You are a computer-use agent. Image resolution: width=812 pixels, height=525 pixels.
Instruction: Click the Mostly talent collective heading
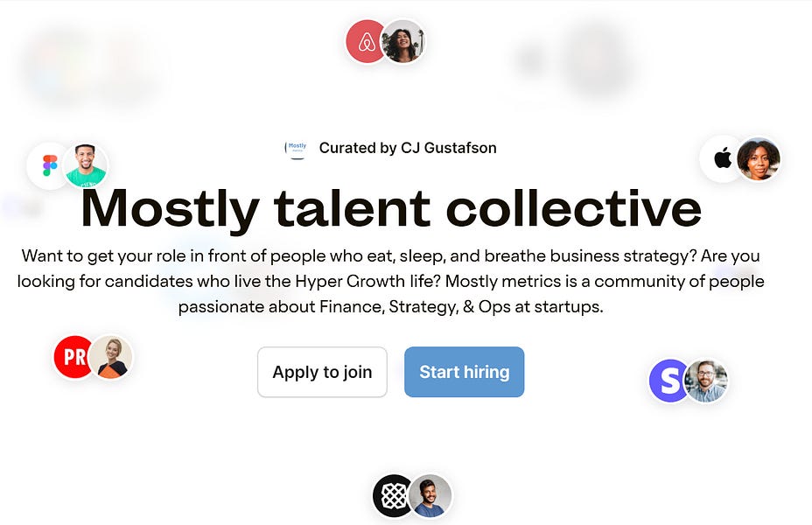click(x=390, y=209)
